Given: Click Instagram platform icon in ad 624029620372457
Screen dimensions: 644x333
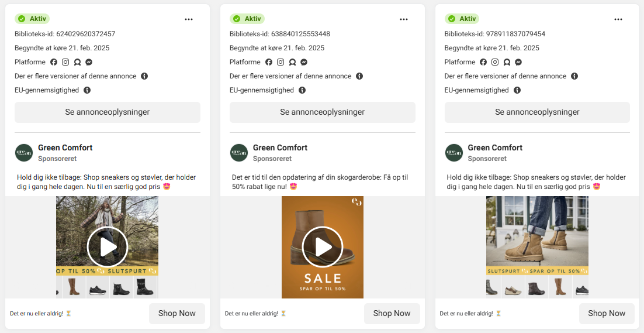Looking at the screenshot, I should click(x=65, y=62).
